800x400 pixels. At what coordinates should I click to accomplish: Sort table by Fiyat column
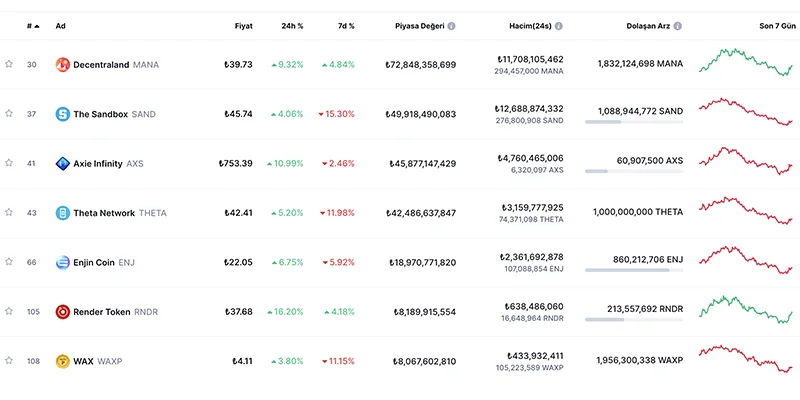(243, 25)
